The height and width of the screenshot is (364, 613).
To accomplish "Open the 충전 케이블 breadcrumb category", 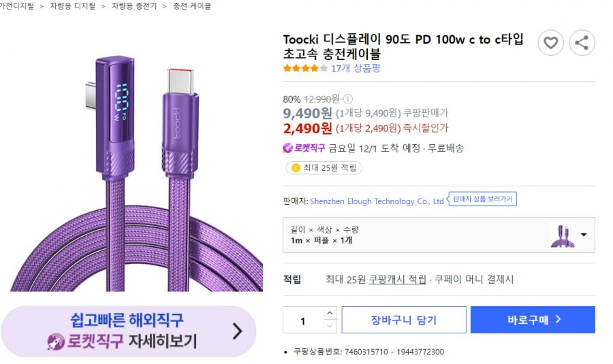I will click(x=192, y=6).
